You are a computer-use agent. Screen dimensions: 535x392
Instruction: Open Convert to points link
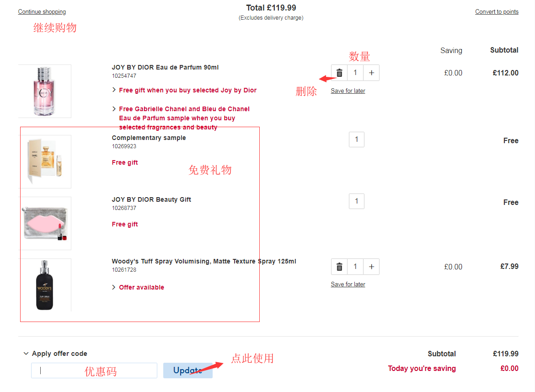click(x=497, y=11)
